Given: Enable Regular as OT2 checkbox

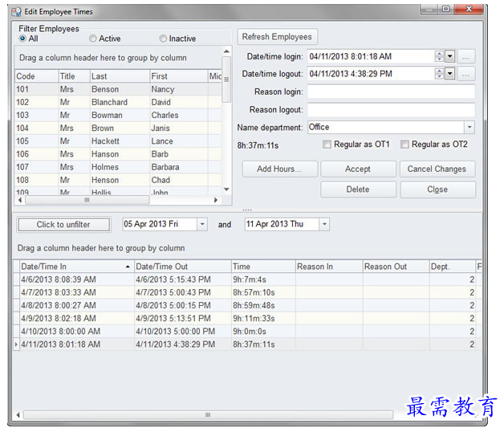Looking at the screenshot, I should tap(405, 145).
